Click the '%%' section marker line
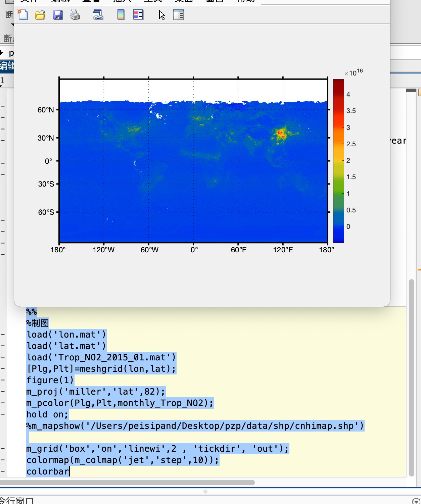Screen dimensions: 421x504 coord(32,312)
